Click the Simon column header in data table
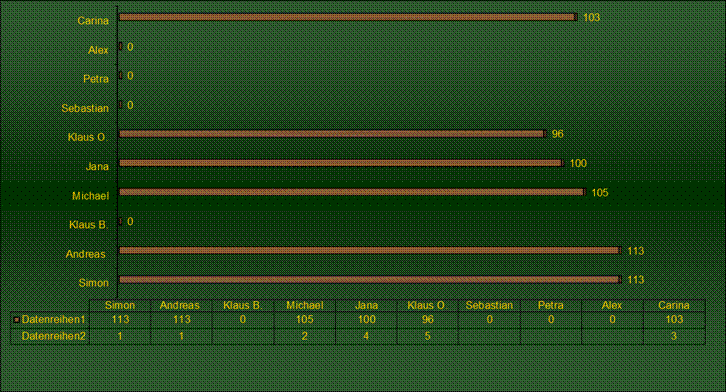The width and height of the screenshot is (726, 392). [x=120, y=305]
